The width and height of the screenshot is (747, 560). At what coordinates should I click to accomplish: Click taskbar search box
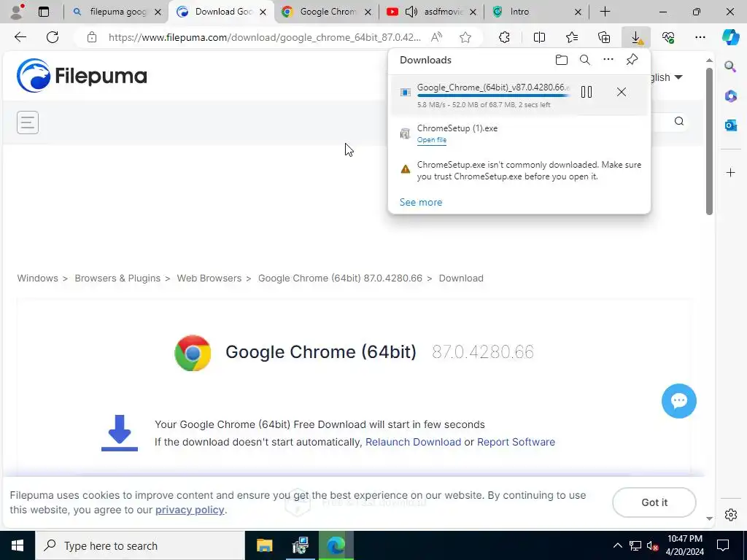pyautogui.click(x=140, y=545)
